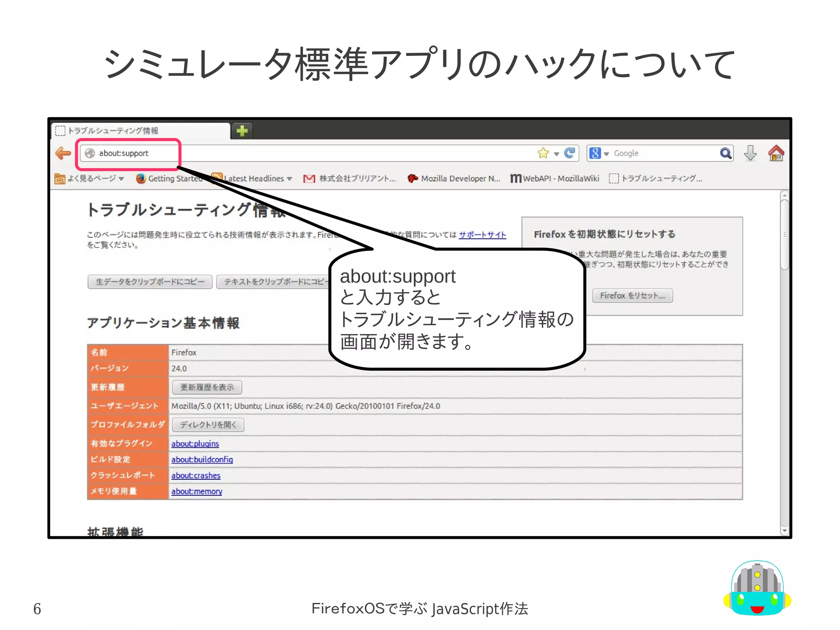This screenshot has height=630, width=840.
Task: Expand the Latest Headlines feed bookmark
Action: (251, 179)
